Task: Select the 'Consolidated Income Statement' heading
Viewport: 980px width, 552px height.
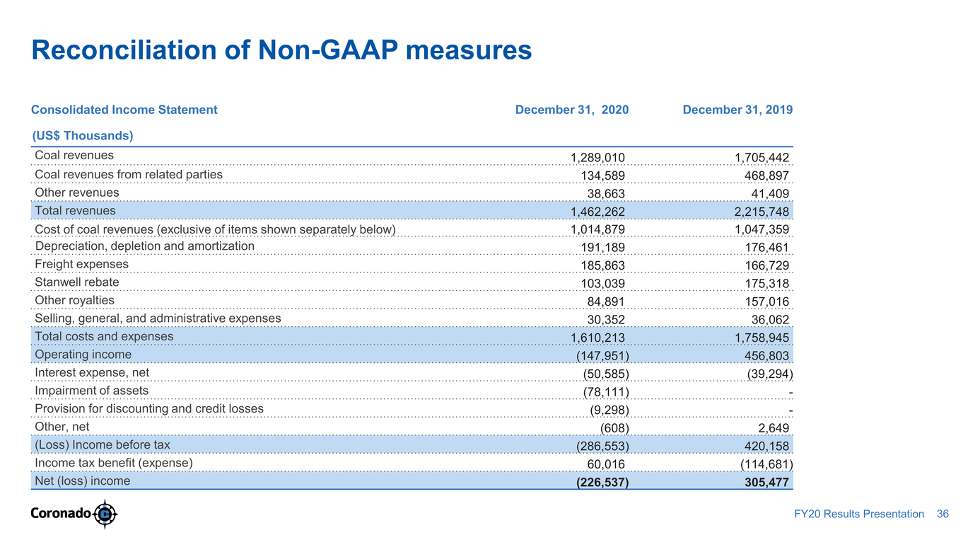Action: click(124, 110)
